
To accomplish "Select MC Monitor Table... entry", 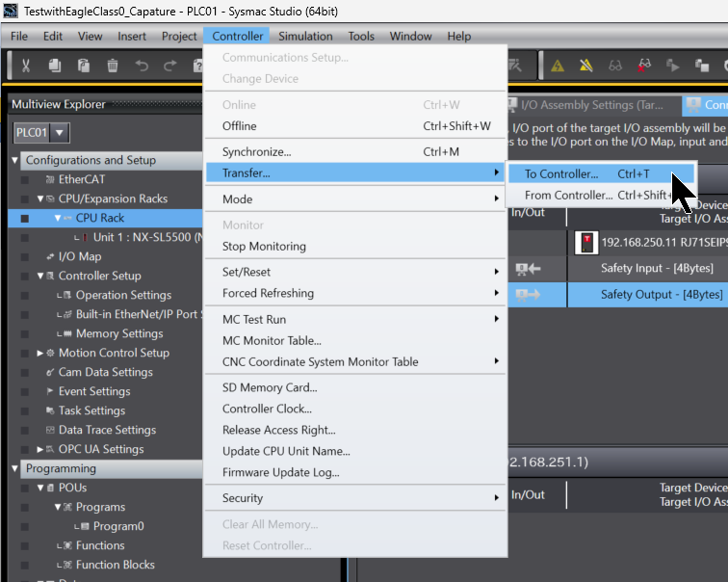I will pyautogui.click(x=355, y=340).
